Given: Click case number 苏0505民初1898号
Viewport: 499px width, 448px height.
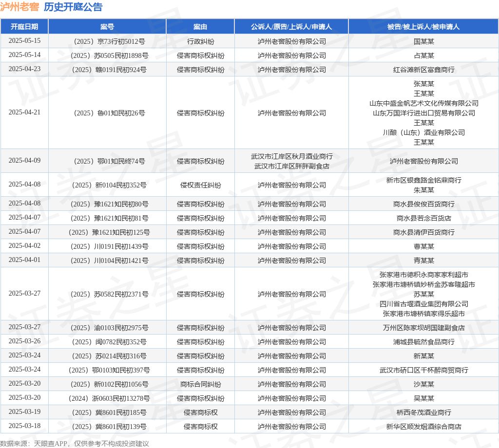Looking at the screenshot, I should 109,56.
